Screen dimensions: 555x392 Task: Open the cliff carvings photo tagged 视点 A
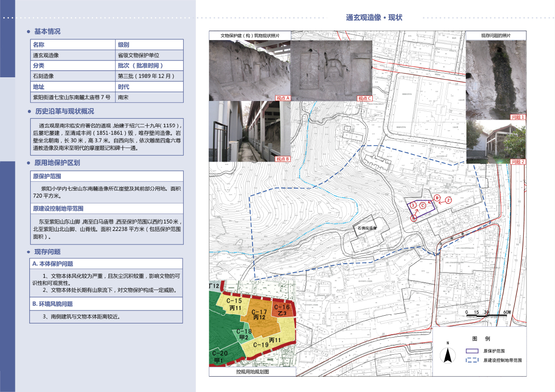click(249, 70)
